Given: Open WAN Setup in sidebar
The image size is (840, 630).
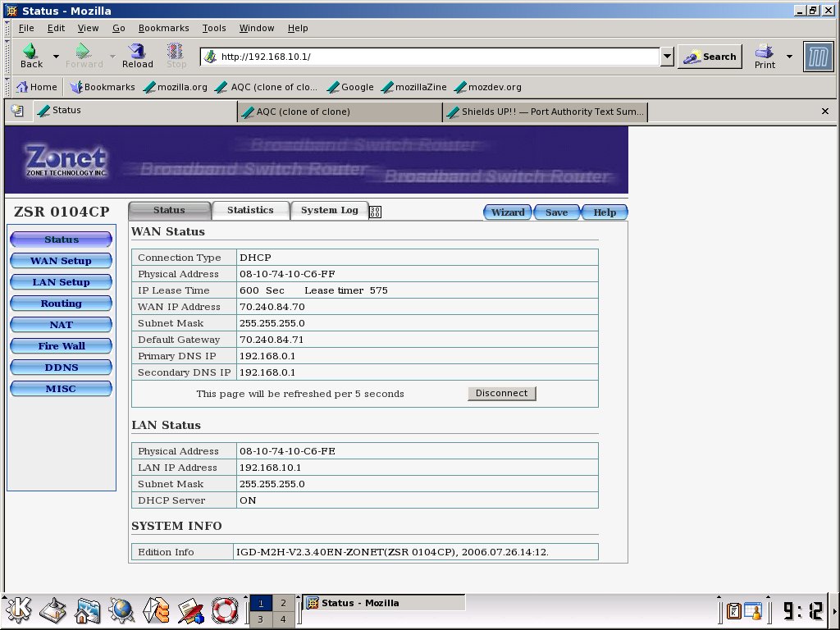Looking at the screenshot, I should click(x=61, y=261).
